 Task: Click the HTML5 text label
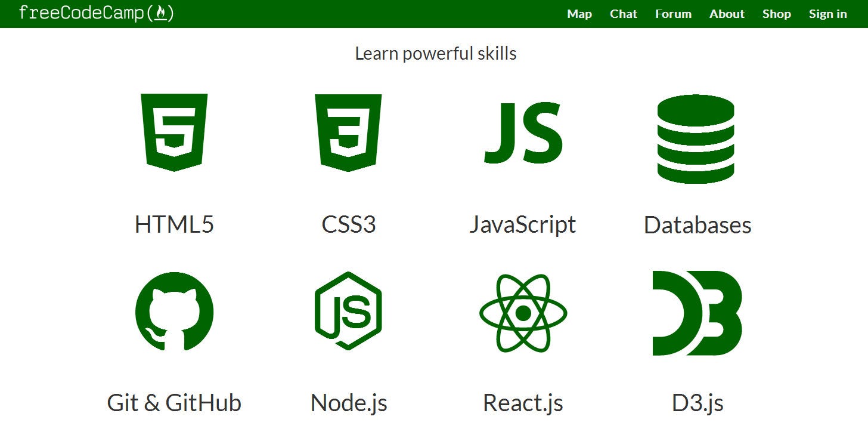tap(174, 225)
